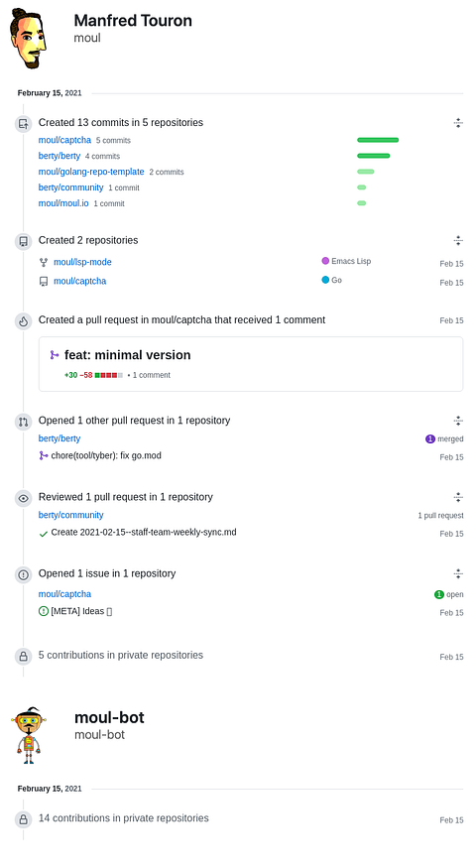Image resolution: width=476 pixels, height=868 pixels.
Task: Open the [META] Ideas issue
Action: pos(81,611)
